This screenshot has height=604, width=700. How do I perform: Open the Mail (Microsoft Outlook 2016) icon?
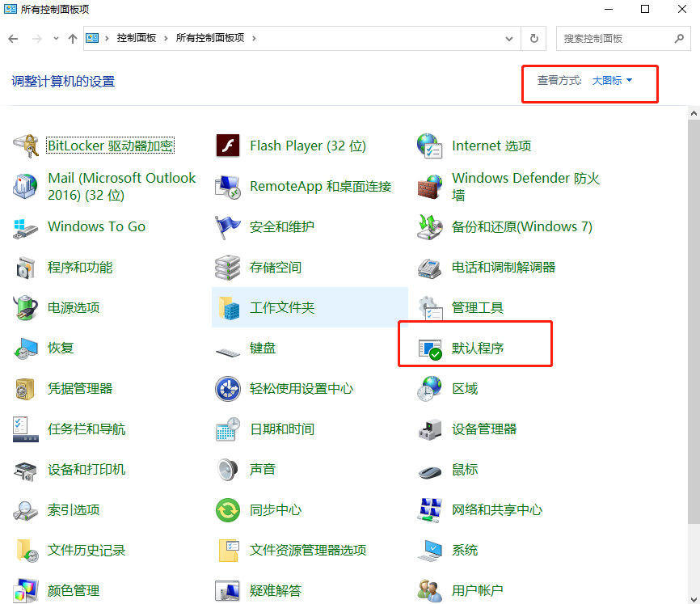26,186
